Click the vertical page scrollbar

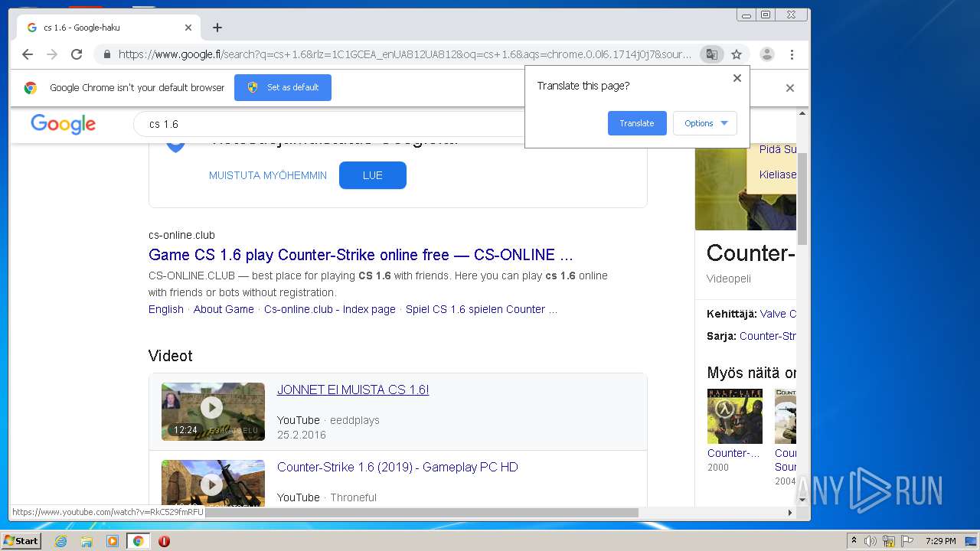click(802, 199)
